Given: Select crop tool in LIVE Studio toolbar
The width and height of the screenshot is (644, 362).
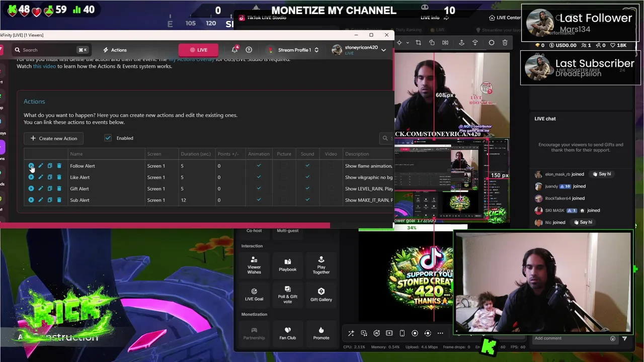Looking at the screenshot, I should click(x=418, y=43).
